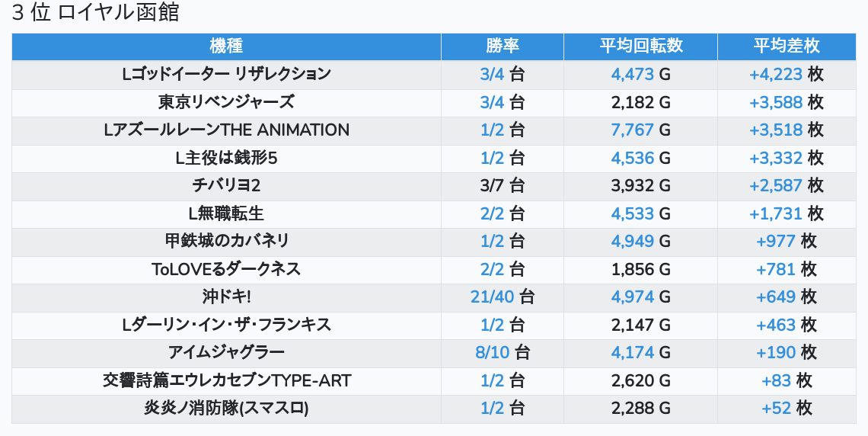Click the L主役は銭形5 machine name
The image size is (868, 436).
point(226,159)
